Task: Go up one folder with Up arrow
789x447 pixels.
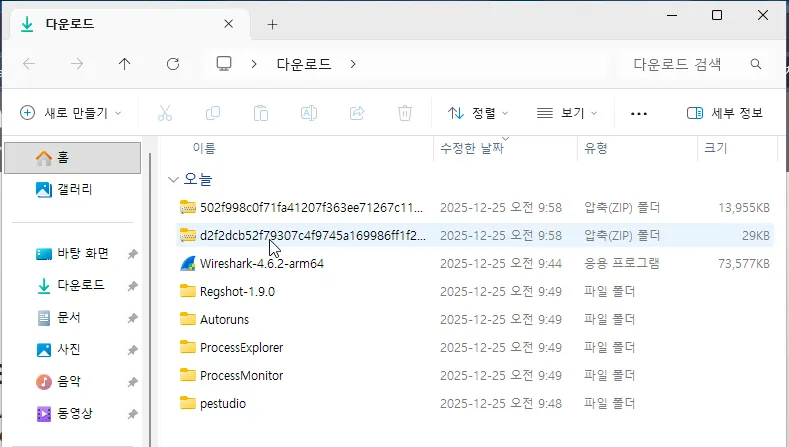Action: tap(124, 63)
